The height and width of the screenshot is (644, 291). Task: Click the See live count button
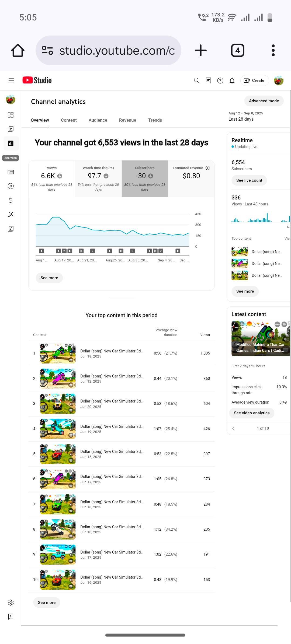[x=249, y=180]
